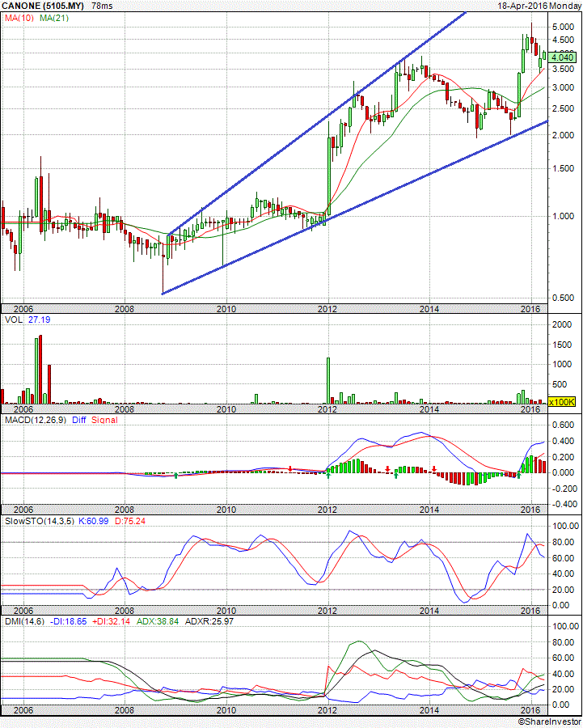Click the lower blue support trendline
This screenshot has height=728, width=583.
coord(355,208)
